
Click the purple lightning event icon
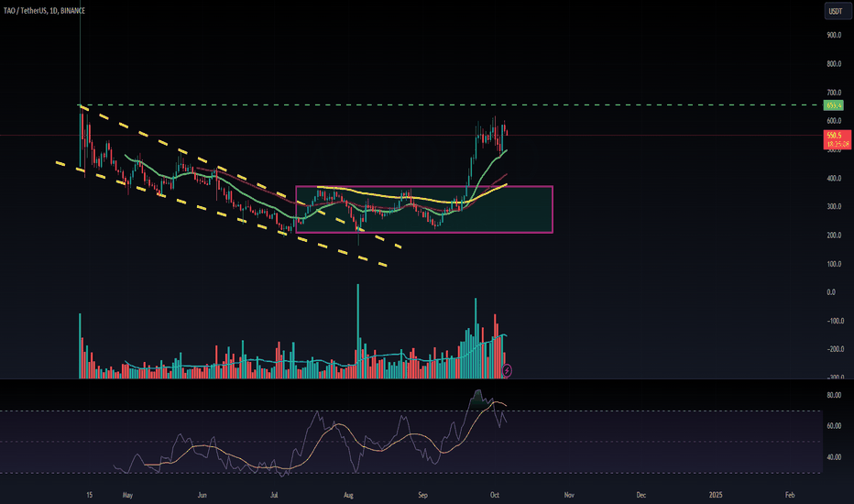[507, 371]
